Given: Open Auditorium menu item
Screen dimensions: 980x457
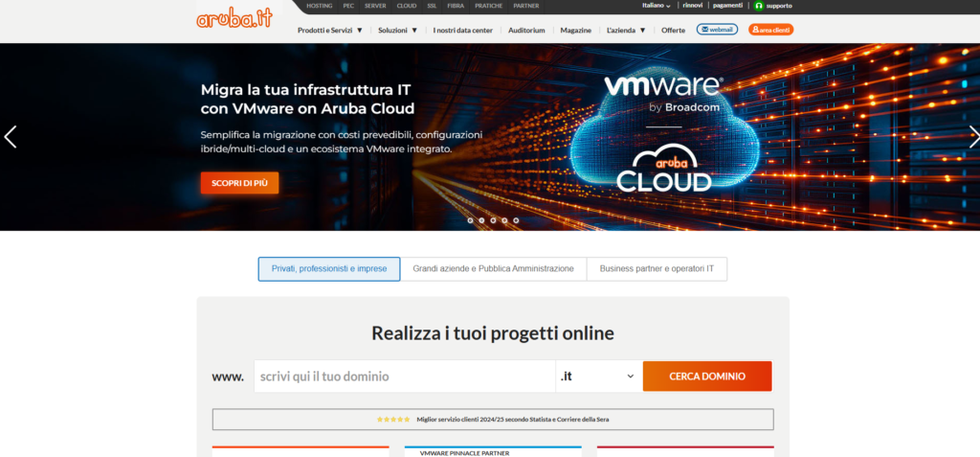Looking at the screenshot, I should click(526, 30).
